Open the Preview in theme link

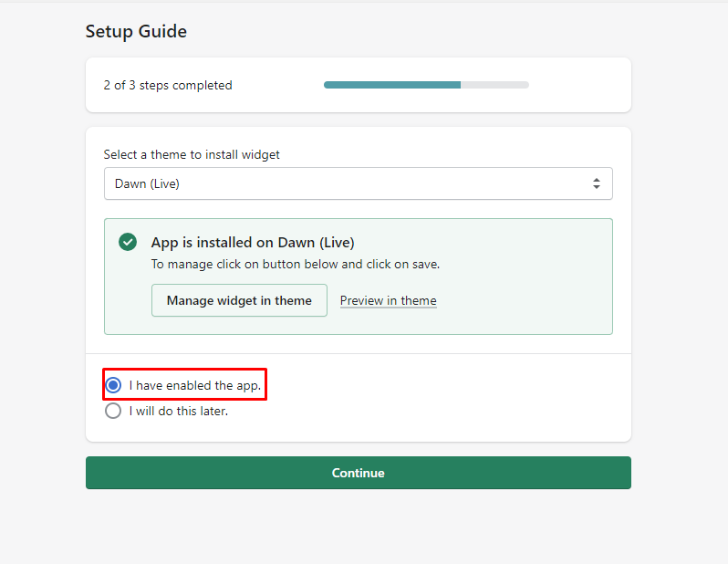388,300
